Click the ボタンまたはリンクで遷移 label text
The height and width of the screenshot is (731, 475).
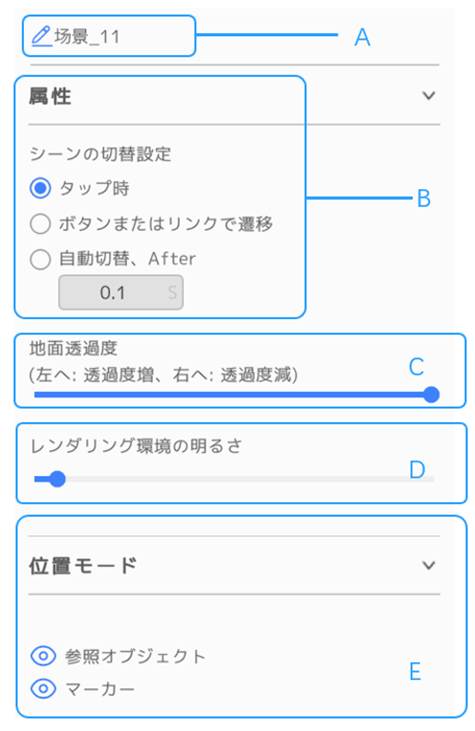(166, 224)
